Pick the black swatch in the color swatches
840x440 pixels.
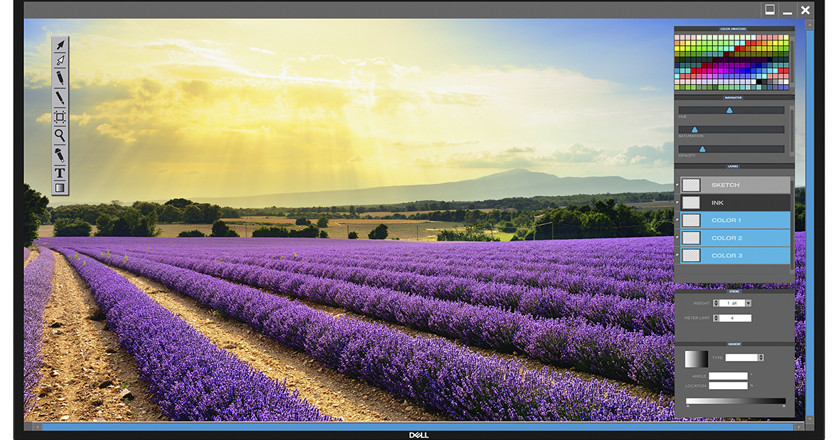759,81
